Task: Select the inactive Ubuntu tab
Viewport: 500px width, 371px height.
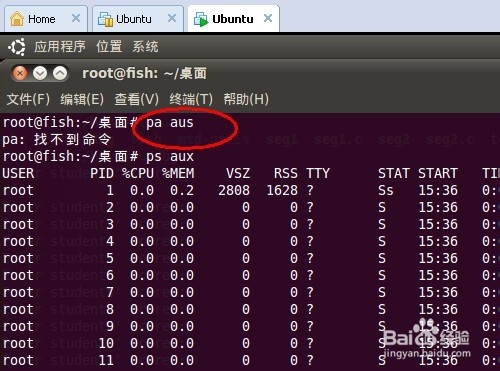Action: point(138,19)
